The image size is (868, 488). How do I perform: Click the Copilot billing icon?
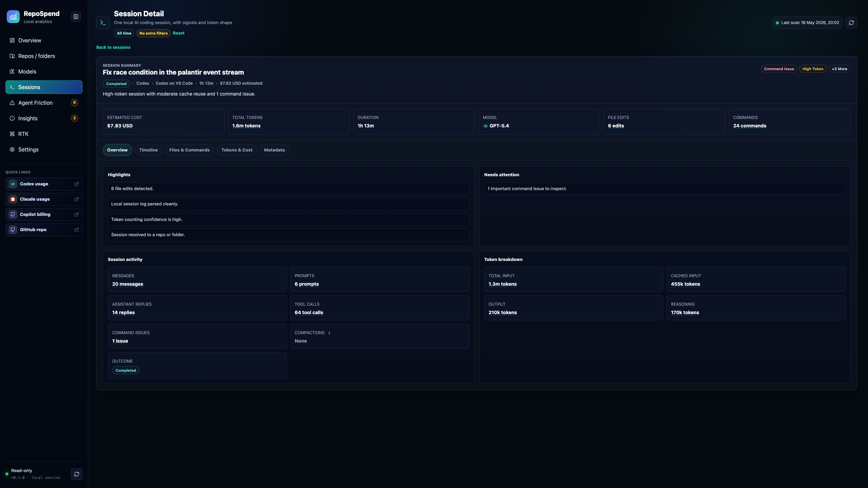coord(13,215)
